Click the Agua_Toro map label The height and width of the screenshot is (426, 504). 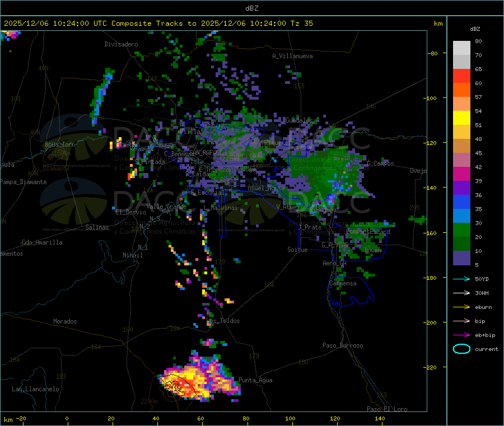[x=60, y=144]
